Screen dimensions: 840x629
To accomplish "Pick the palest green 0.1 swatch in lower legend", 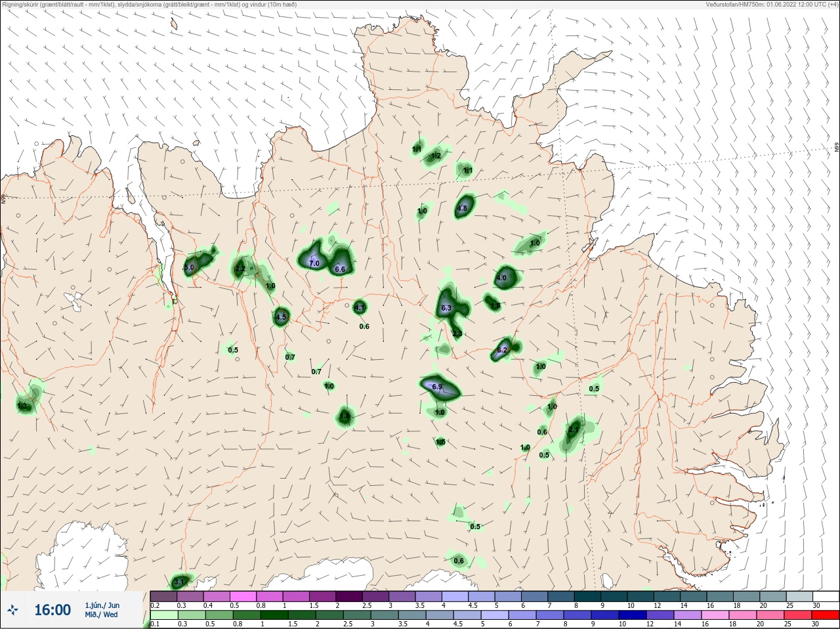I will point(163,615).
